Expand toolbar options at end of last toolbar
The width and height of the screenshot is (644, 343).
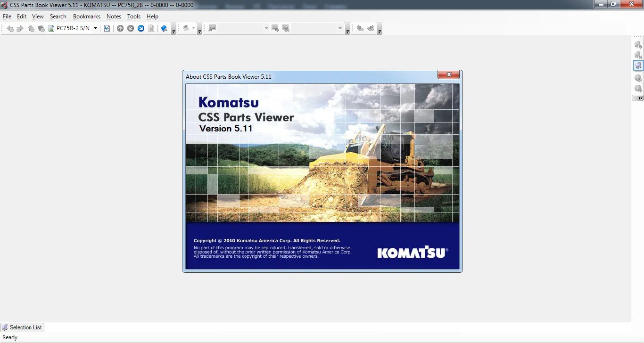click(x=380, y=30)
